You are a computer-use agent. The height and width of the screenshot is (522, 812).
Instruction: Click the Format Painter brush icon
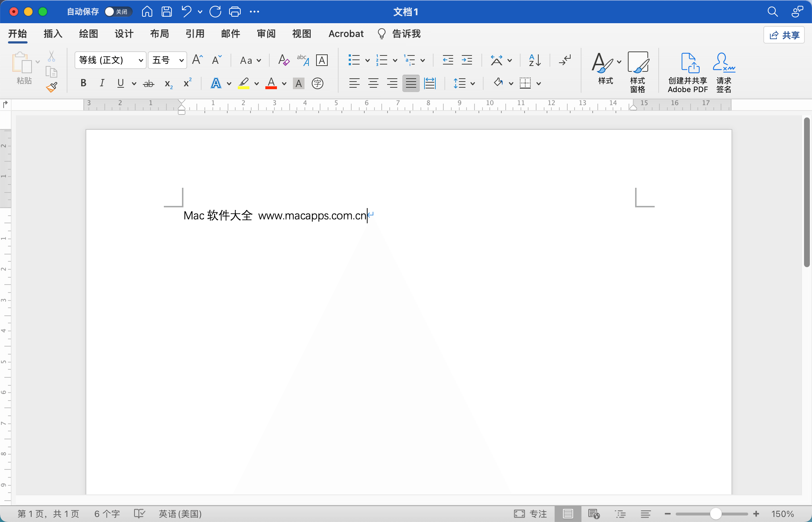(51, 87)
